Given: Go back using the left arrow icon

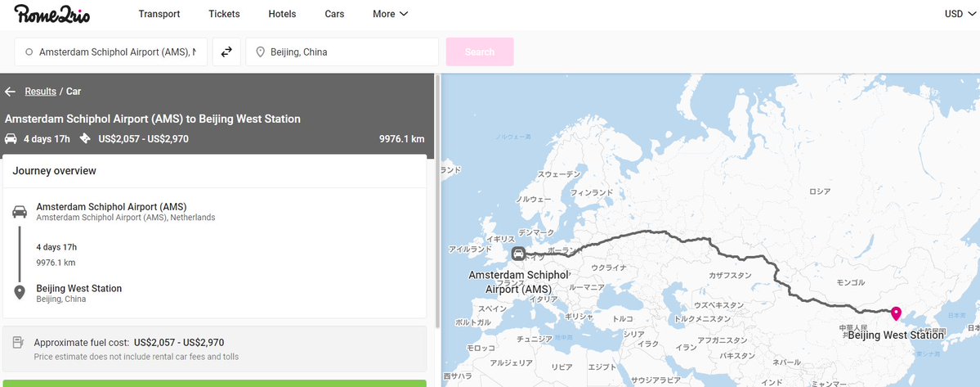Looking at the screenshot, I should pos(10,92).
